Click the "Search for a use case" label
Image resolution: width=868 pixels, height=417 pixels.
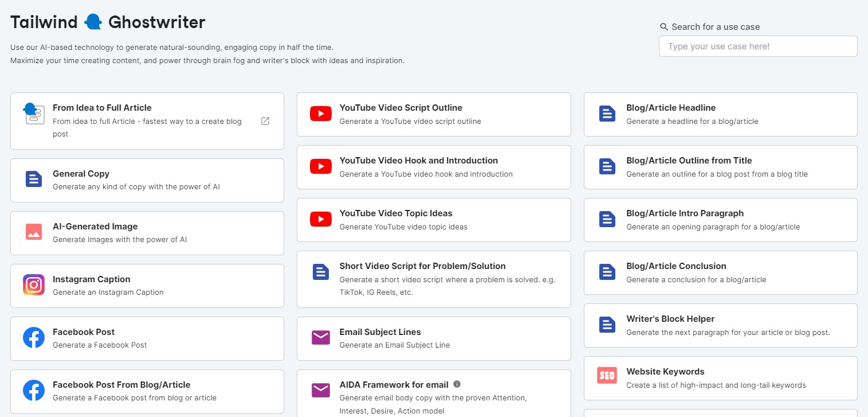716,27
